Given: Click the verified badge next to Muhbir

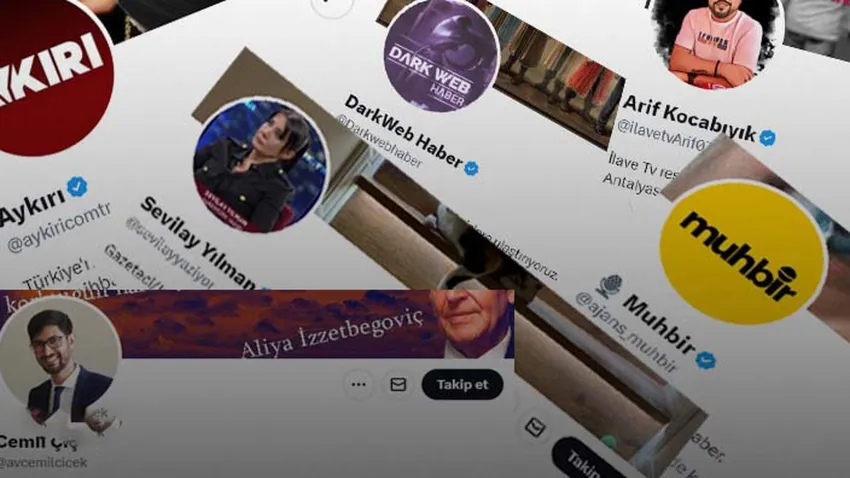Looking at the screenshot, I should [706, 360].
